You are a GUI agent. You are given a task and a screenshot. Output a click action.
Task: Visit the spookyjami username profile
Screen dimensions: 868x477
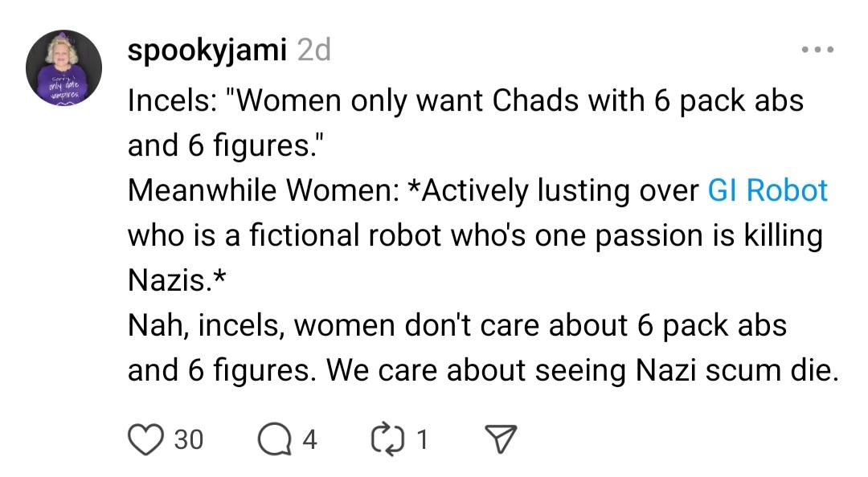tap(207, 51)
